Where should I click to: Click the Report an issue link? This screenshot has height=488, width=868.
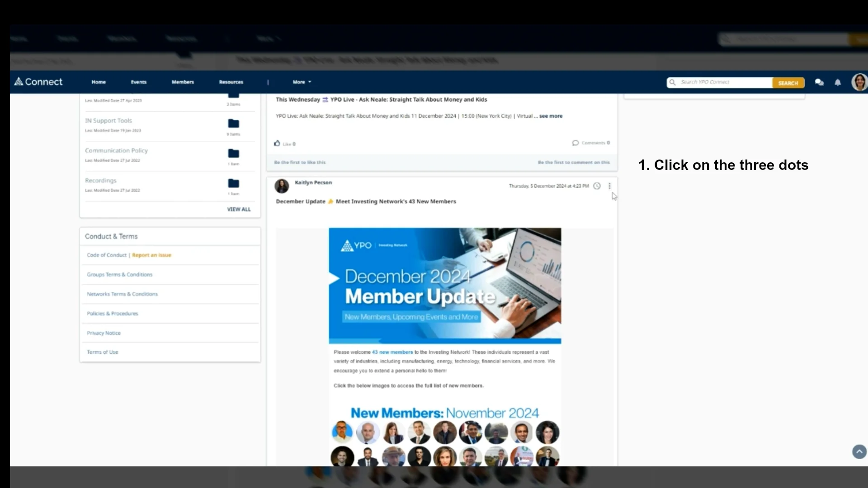pos(151,255)
